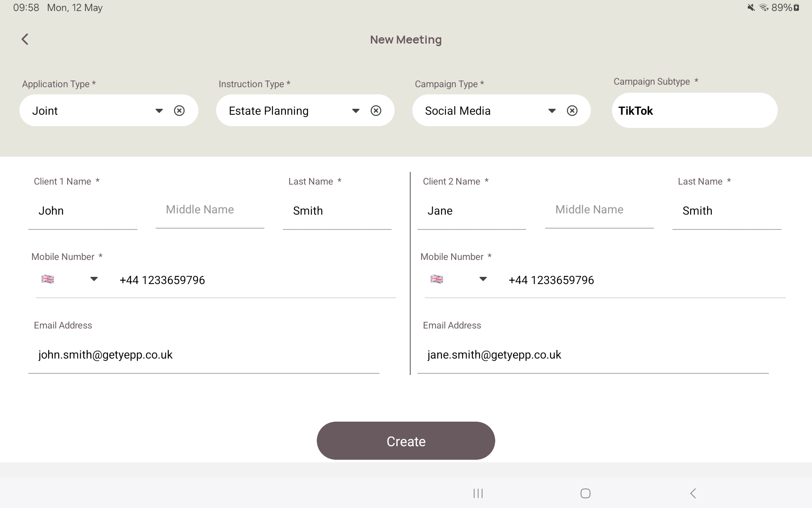Open the Instruction Type dropdown

click(x=356, y=110)
